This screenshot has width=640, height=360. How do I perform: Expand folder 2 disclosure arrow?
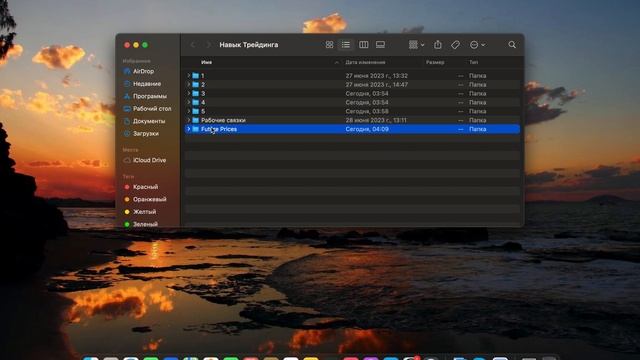189,84
